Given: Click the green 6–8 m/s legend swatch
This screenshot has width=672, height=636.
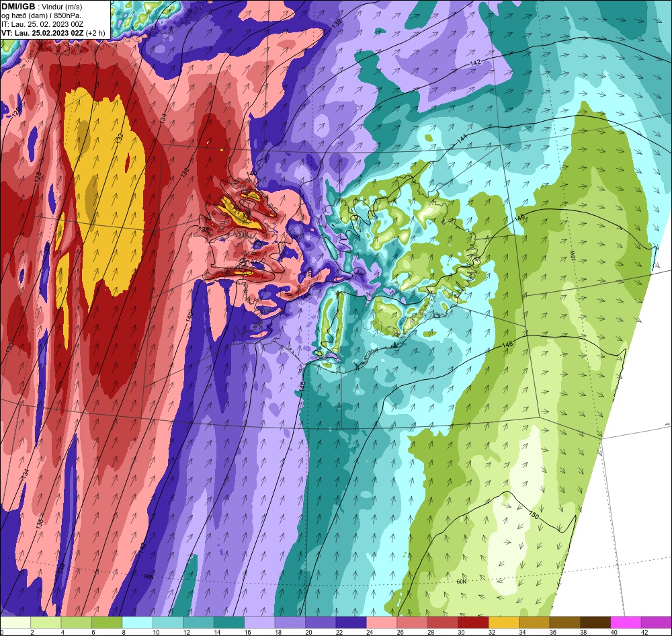Looking at the screenshot, I should [x=107, y=623].
